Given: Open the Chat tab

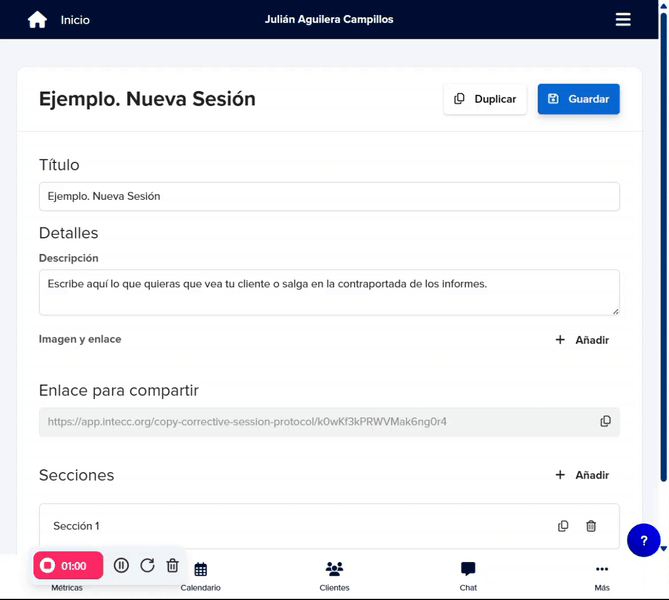Looking at the screenshot, I should (x=468, y=577).
